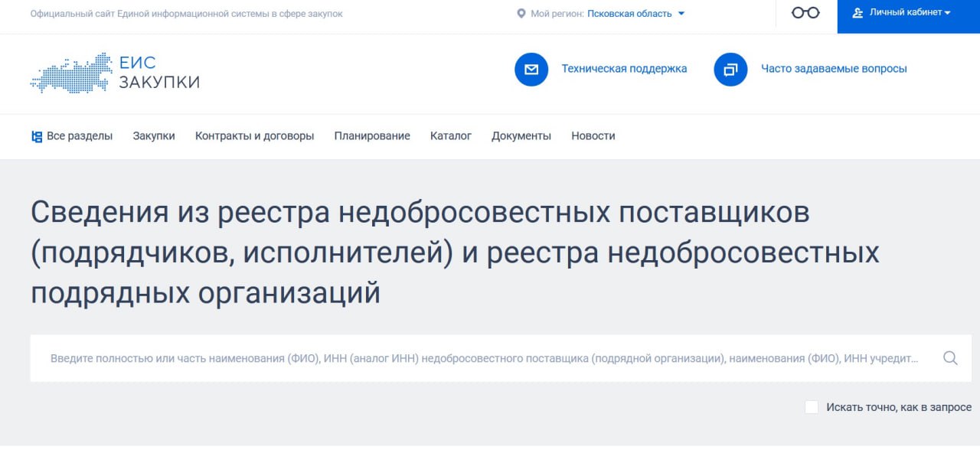980x453 pixels.
Task: Click the glasses accessibility icon
Action: tap(805, 13)
